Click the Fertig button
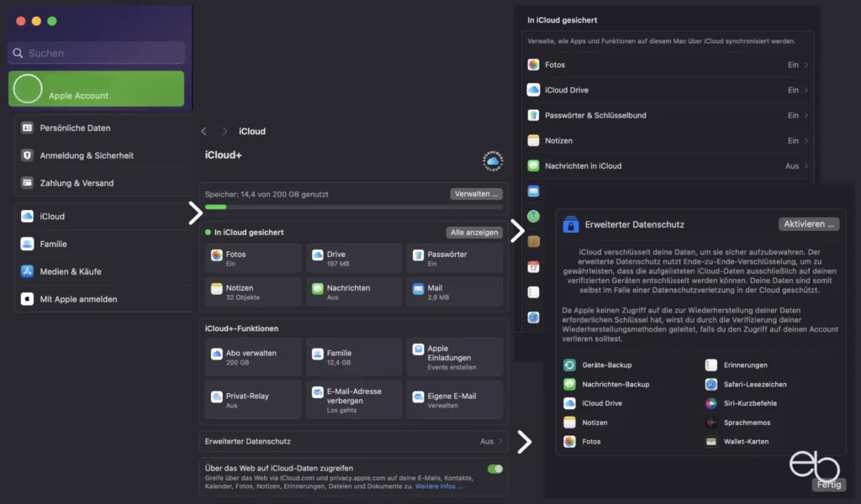The height and width of the screenshot is (504, 861). [828, 484]
